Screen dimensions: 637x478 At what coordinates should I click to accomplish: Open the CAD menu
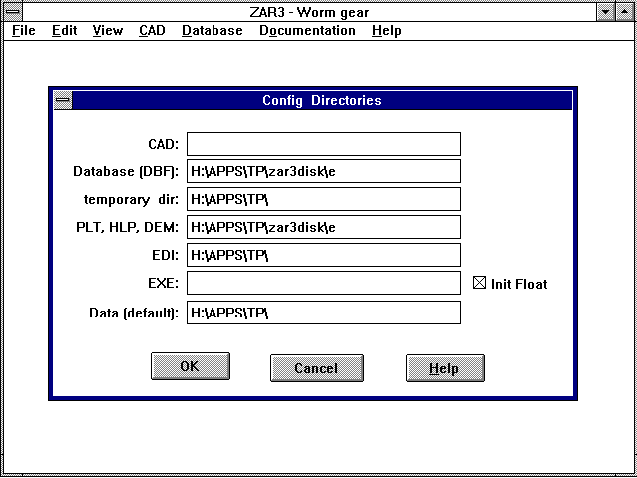click(x=152, y=30)
